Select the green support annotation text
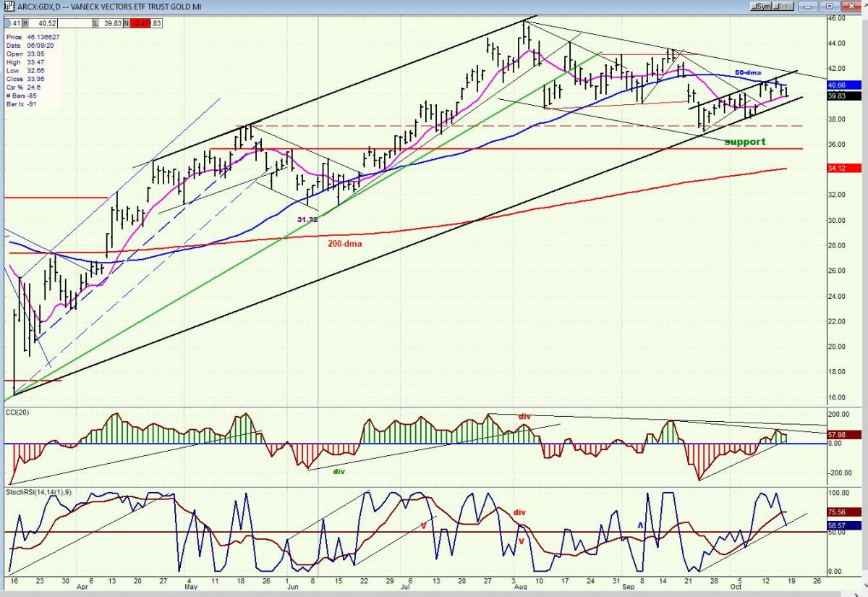This screenshot has width=868, height=597. click(745, 142)
